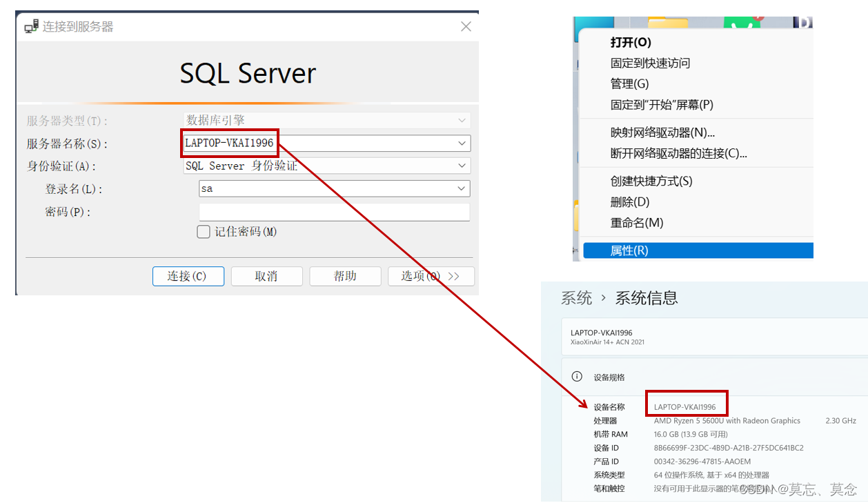
Task: Click the 设备规格 section header
Action: coord(609,377)
